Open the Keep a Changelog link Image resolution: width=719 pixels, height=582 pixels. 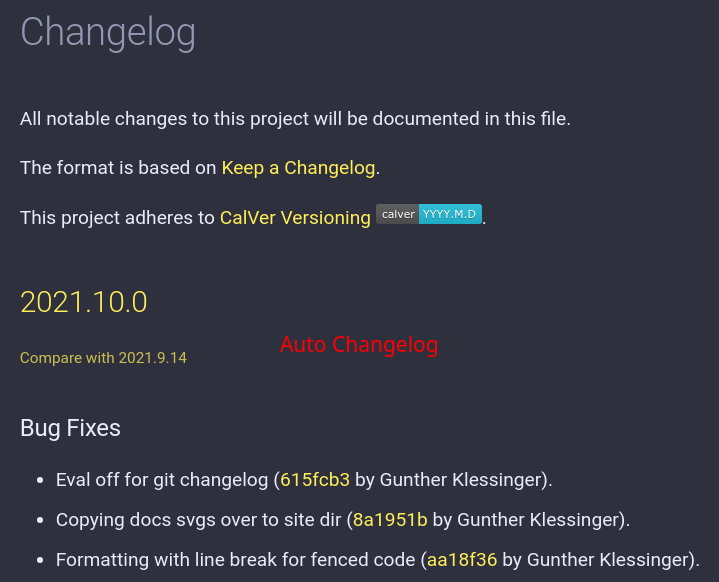[298, 168]
